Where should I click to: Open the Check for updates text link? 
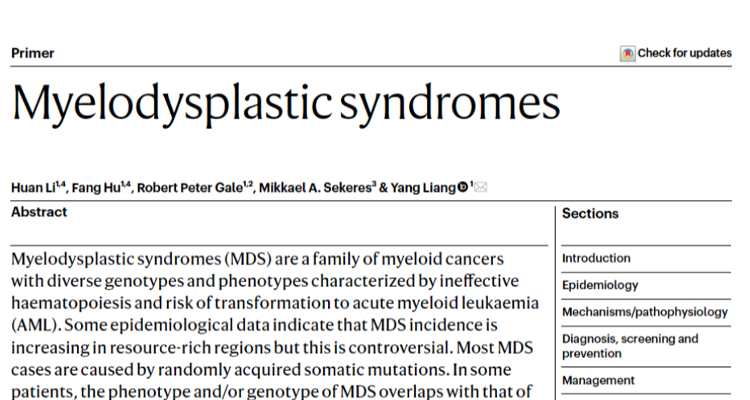point(684,53)
